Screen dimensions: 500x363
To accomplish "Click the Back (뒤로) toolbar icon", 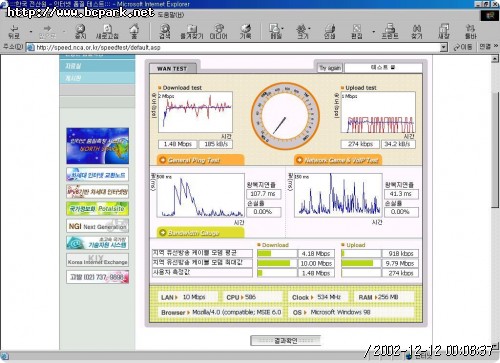I will pyautogui.click(x=14, y=31).
